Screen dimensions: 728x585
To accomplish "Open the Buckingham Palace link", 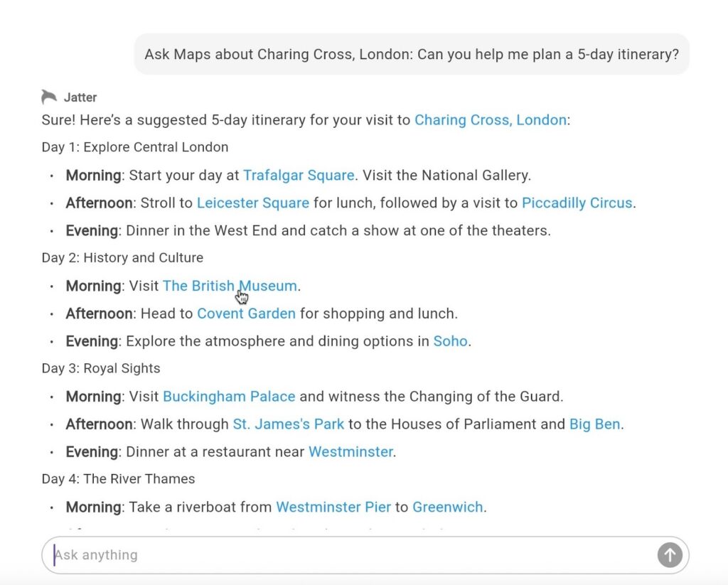I will click(229, 397).
